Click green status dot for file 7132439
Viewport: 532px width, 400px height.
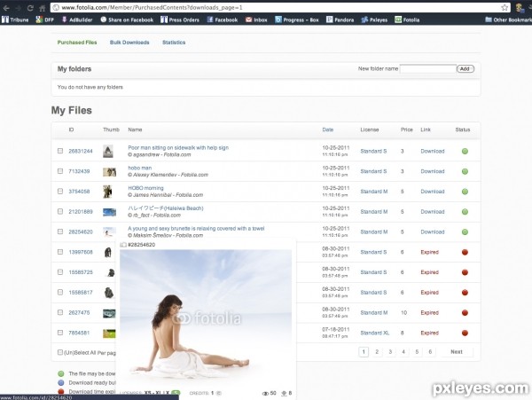click(465, 171)
